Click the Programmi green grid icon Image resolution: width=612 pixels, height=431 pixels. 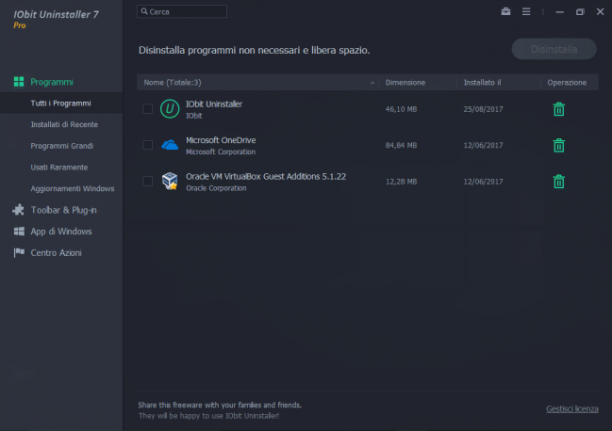[19, 82]
